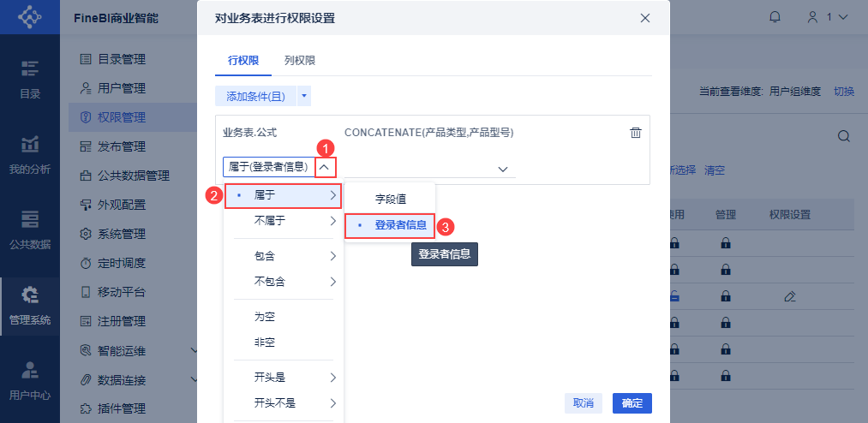Delete the row condition with trash icon
The width and height of the screenshot is (868, 423).
click(635, 133)
